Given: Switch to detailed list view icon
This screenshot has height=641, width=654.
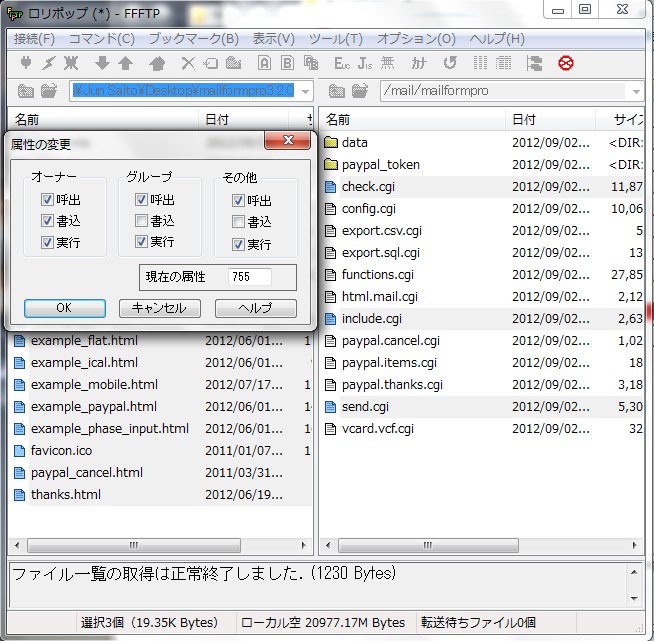Looking at the screenshot, I should (503, 63).
